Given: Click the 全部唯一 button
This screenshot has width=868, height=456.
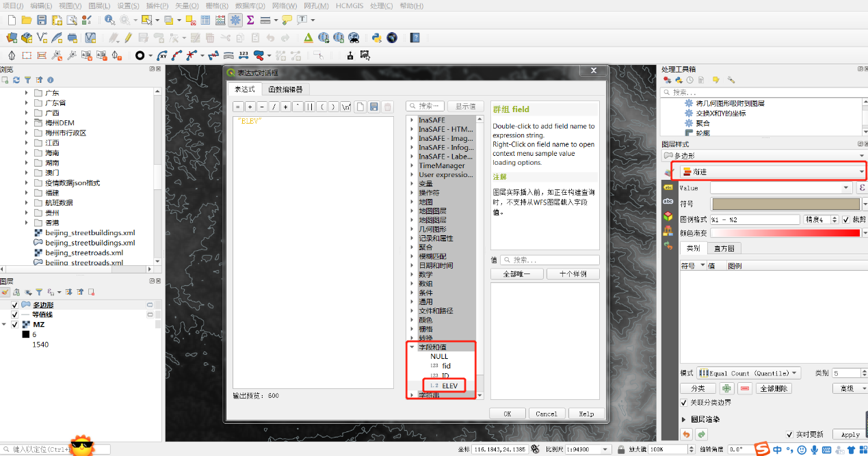Looking at the screenshot, I should (x=517, y=273).
